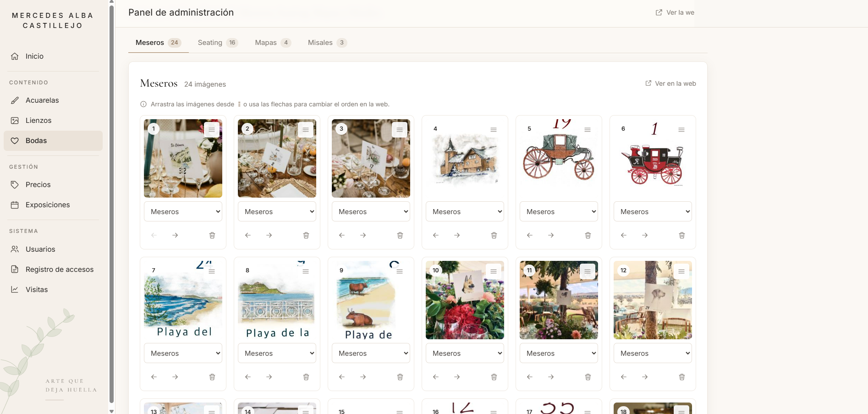
Task: Click Ver la web in header
Action: 675,12
